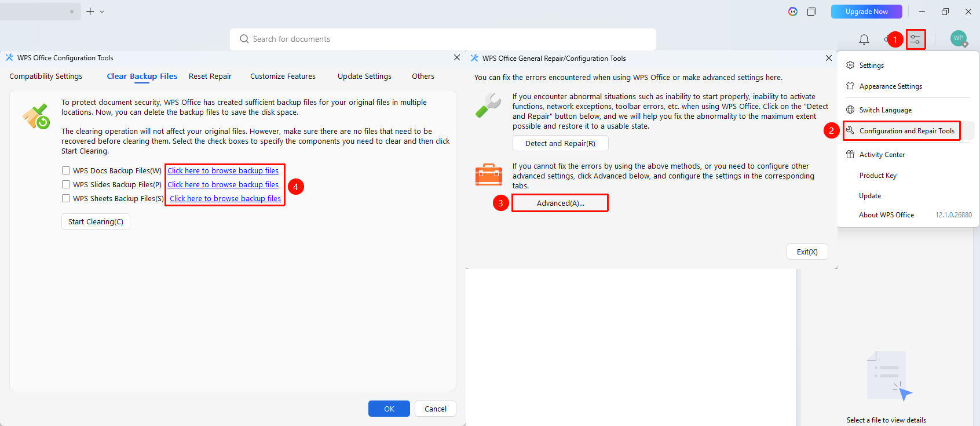Close the WPS Office Configuration Tools dialog

coord(457,57)
